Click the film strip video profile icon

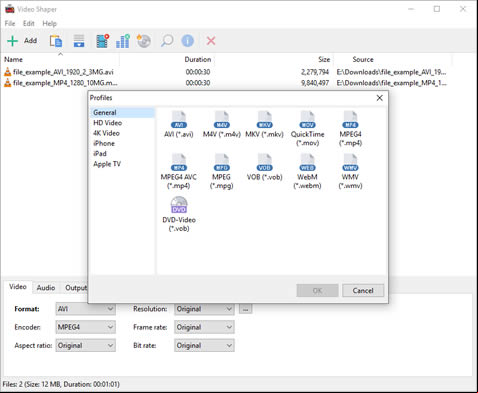pyautogui.click(x=102, y=41)
